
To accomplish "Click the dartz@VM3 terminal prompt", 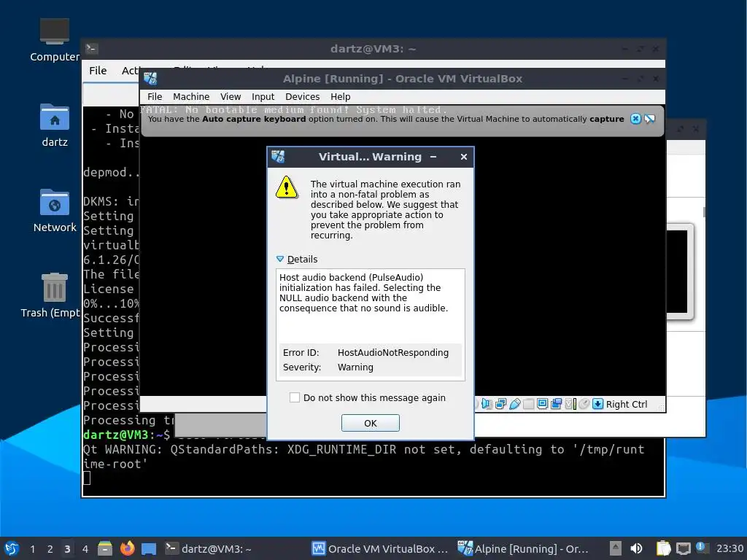I will click(126, 435).
